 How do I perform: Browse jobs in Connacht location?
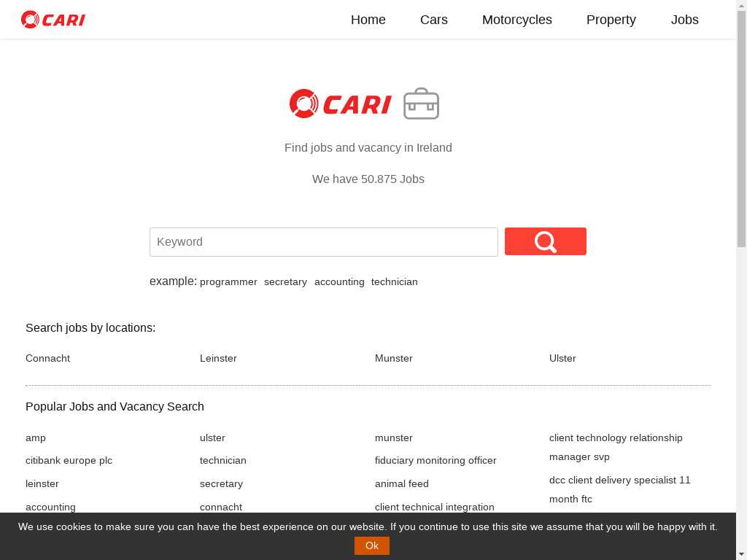coord(47,358)
